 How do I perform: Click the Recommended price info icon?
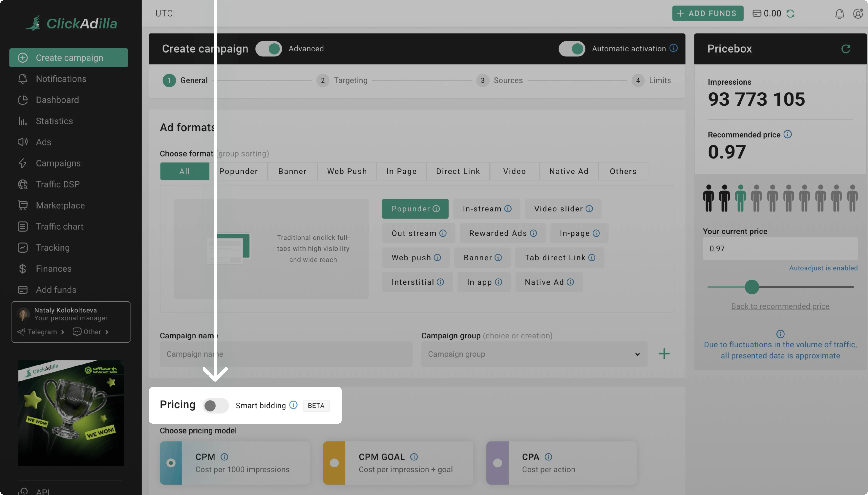point(787,134)
